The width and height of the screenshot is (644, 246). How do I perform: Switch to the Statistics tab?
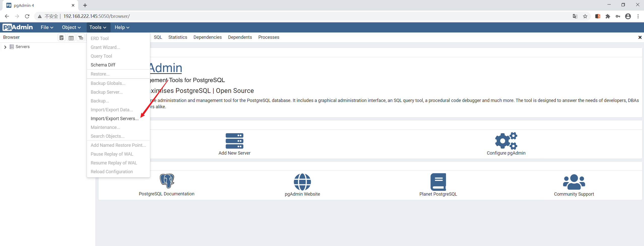(x=178, y=37)
